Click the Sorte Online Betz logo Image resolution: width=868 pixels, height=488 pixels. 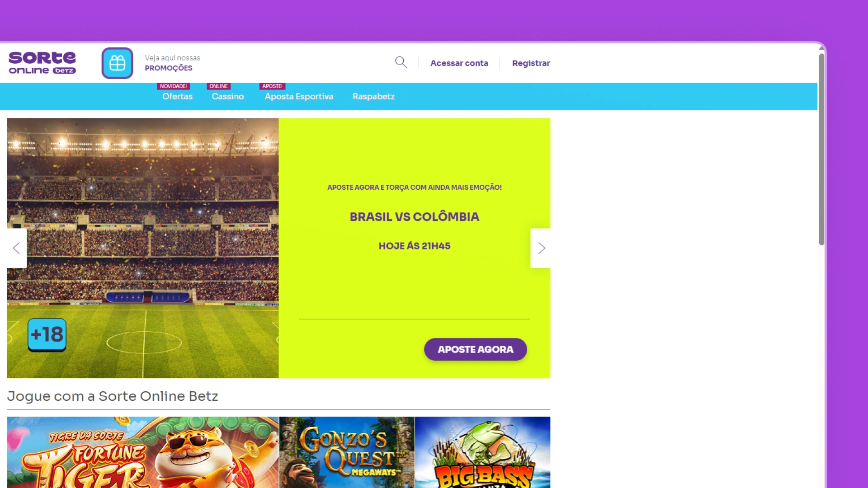click(42, 63)
